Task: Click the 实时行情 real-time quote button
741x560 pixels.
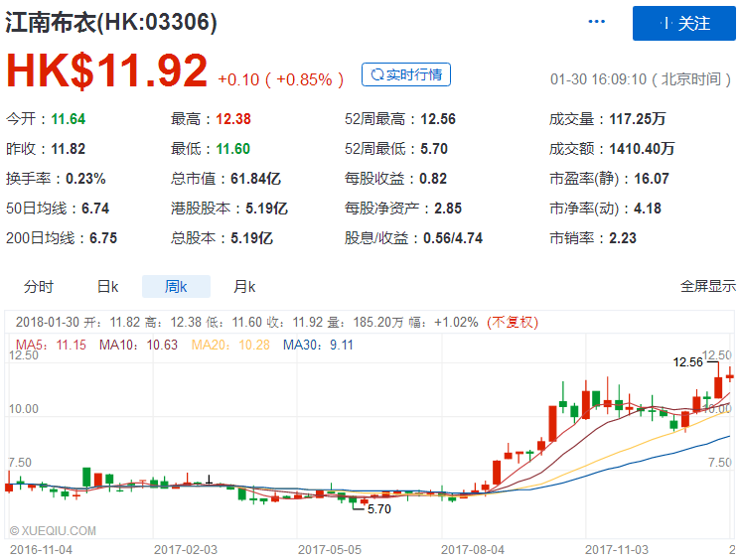Action: [x=406, y=74]
